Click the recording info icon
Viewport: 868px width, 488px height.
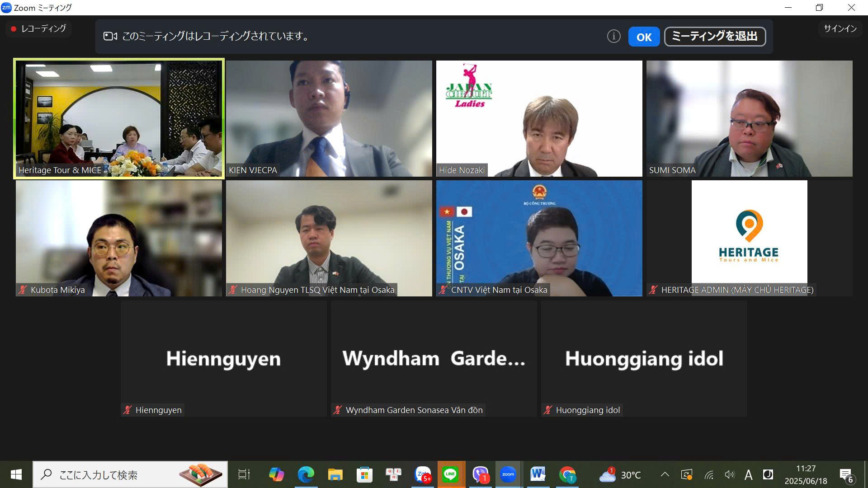pos(613,36)
